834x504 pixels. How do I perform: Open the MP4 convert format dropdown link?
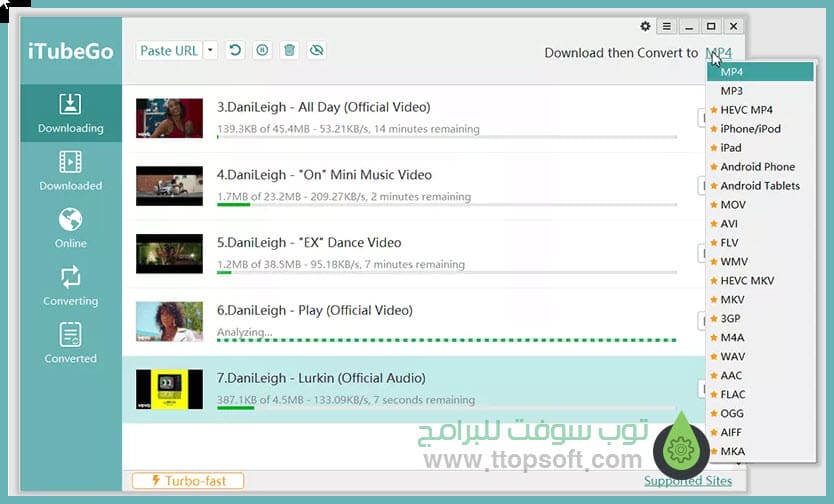pyautogui.click(x=719, y=53)
